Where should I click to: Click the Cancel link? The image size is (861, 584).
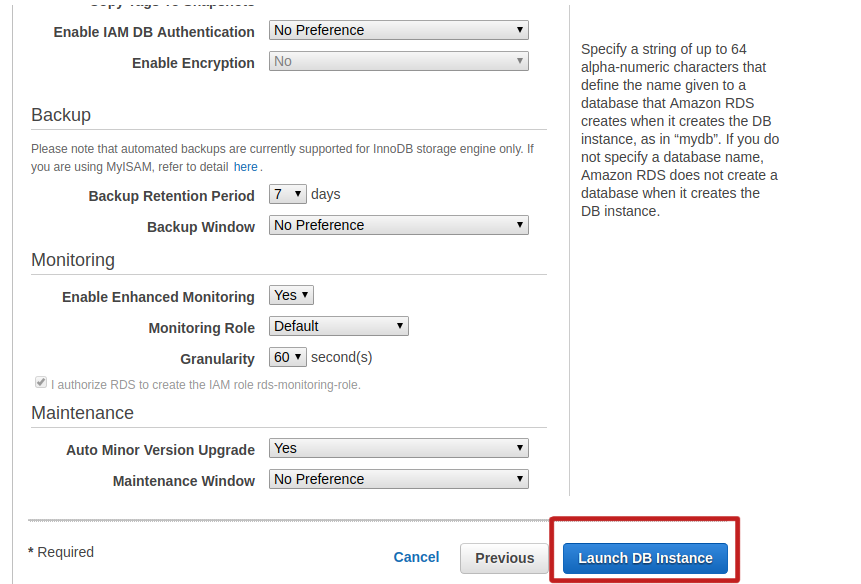(416, 558)
